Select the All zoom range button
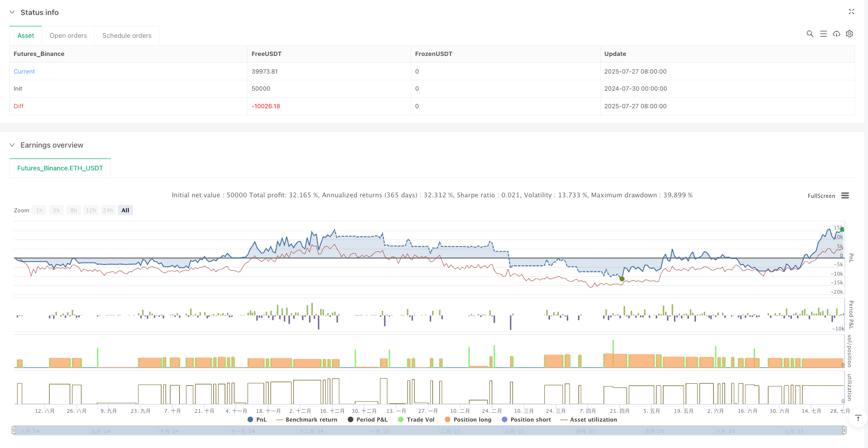 125,210
